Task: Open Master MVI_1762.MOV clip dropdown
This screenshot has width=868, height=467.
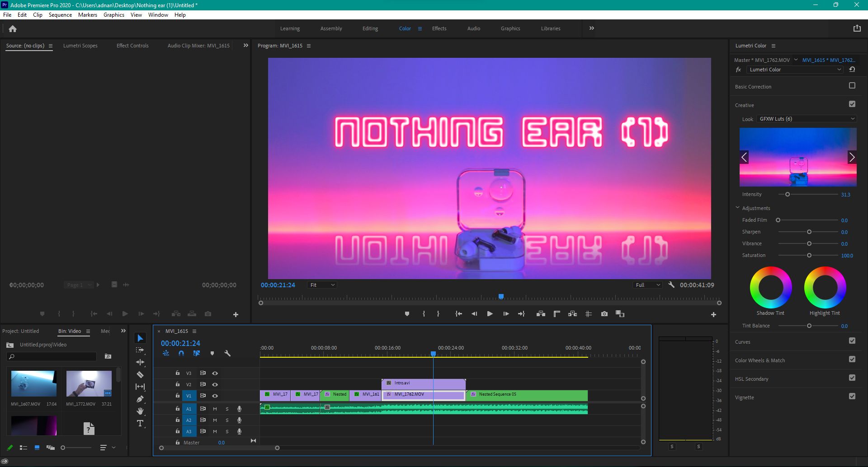Action: pyautogui.click(x=795, y=60)
